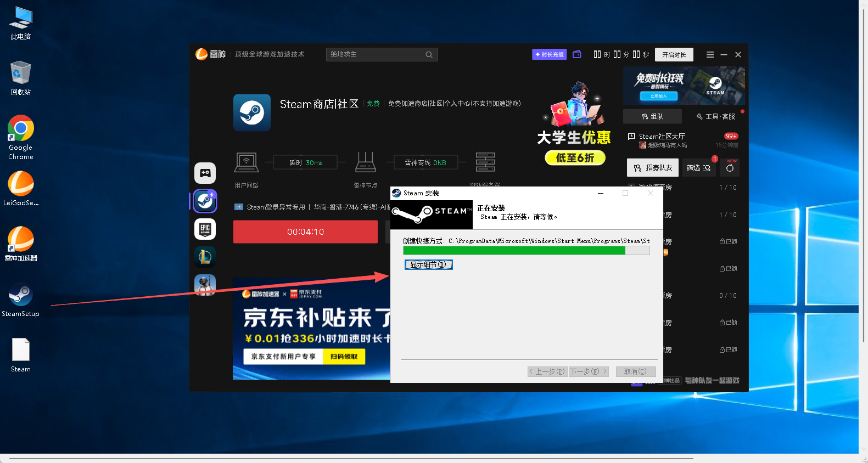Click the 招募队友 button

pyautogui.click(x=653, y=168)
